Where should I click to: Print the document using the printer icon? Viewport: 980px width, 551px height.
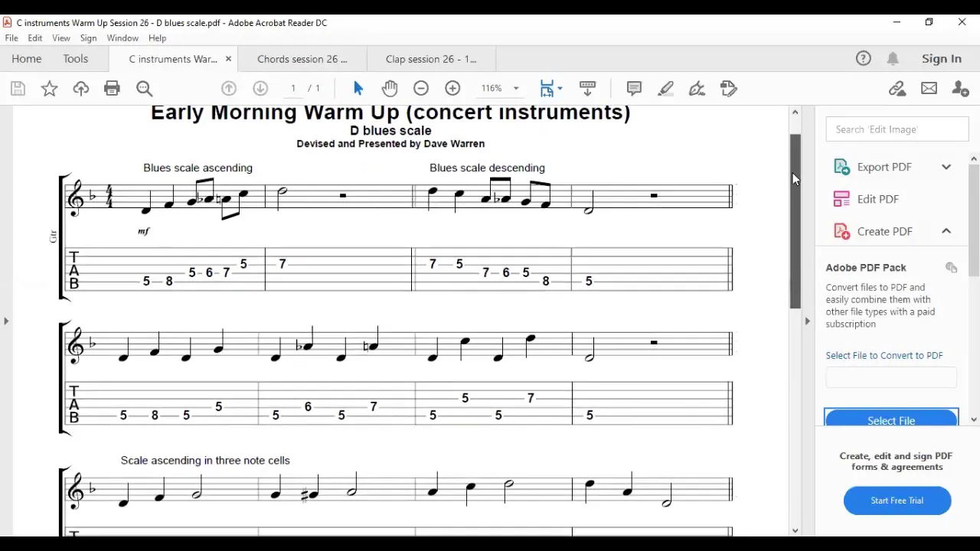tap(113, 89)
